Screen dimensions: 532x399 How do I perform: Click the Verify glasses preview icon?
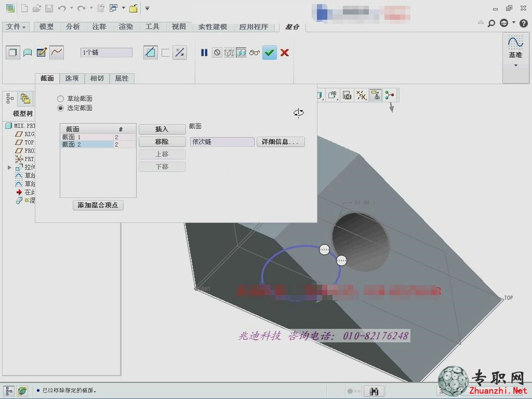point(254,52)
